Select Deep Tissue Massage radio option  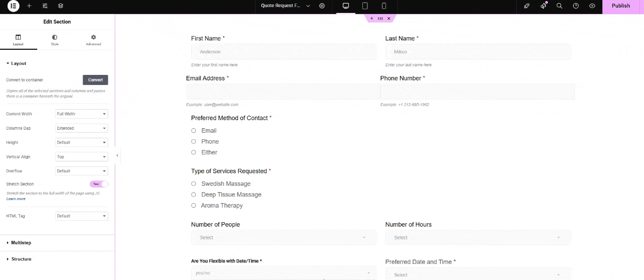(x=194, y=195)
